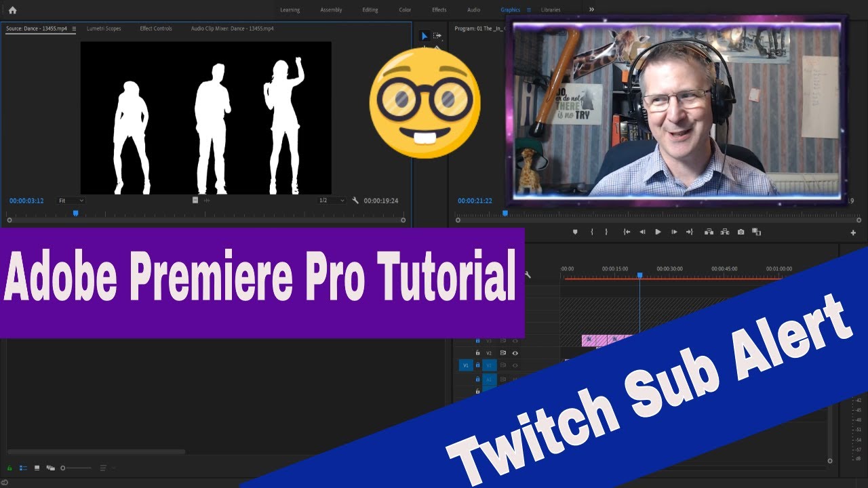The image size is (868, 488).
Task: Switch to the Editing workspace
Action: (370, 10)
